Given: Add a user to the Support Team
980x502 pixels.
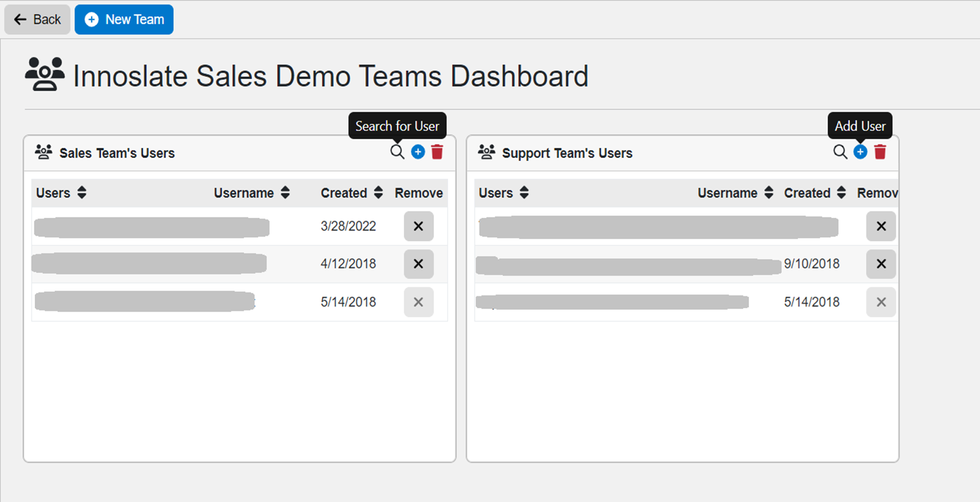Looking at the screenshot, I should tap(861, 152).
